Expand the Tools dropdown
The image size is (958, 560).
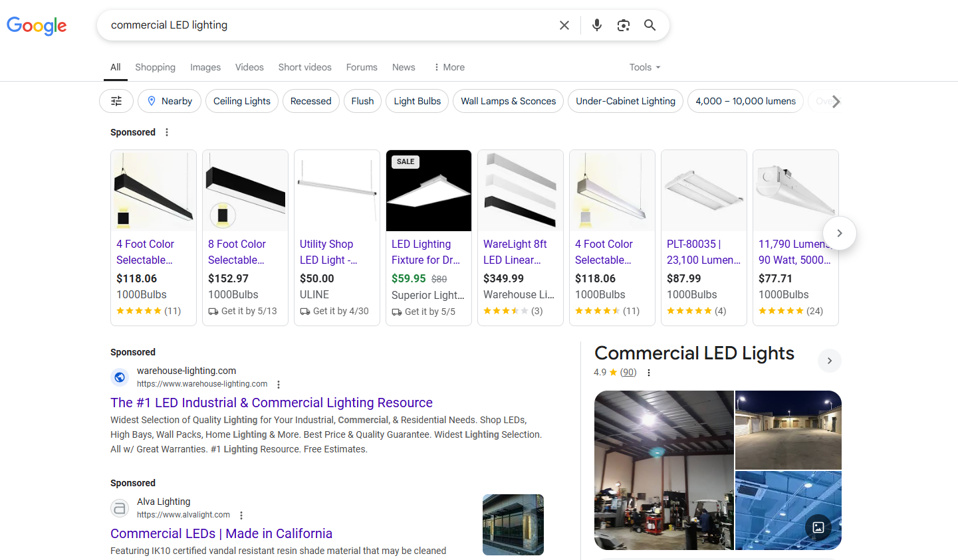[x=644, y=67]
